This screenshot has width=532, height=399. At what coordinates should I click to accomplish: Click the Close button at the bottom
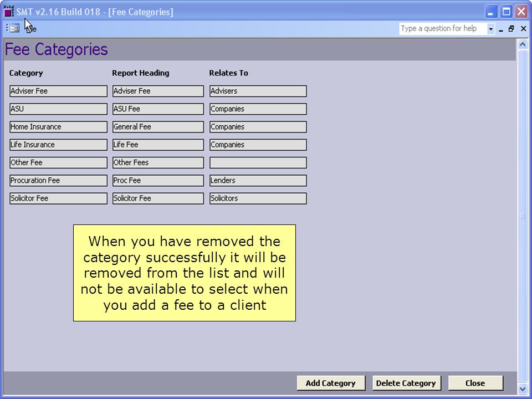pyautogui.click(x=475, y=383)
